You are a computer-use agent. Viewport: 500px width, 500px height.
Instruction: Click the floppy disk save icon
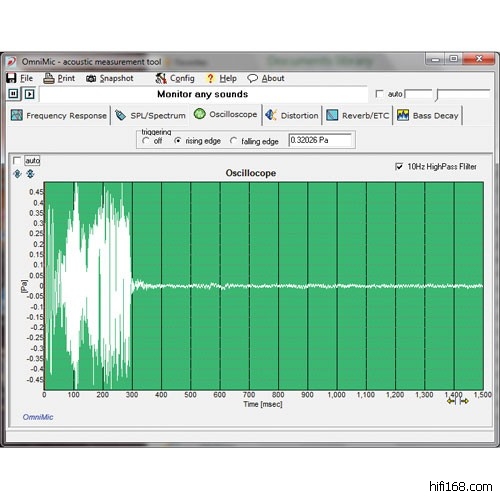pos(11,78)
